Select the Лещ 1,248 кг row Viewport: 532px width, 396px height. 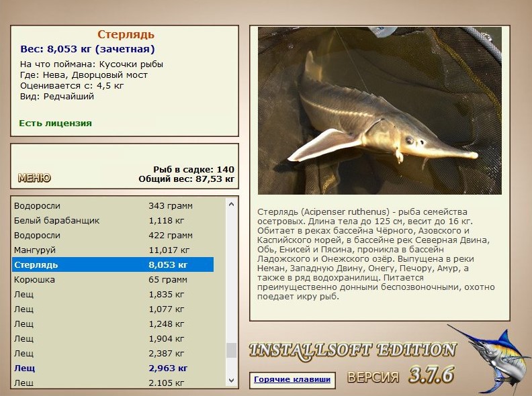[113, 324]
